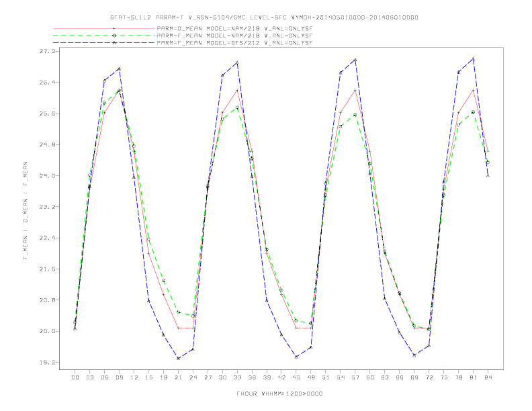This screenshot has height=411, width=532.
Task: Click blue GFS triangle marker at hour 57
Action: pos(355,60)
